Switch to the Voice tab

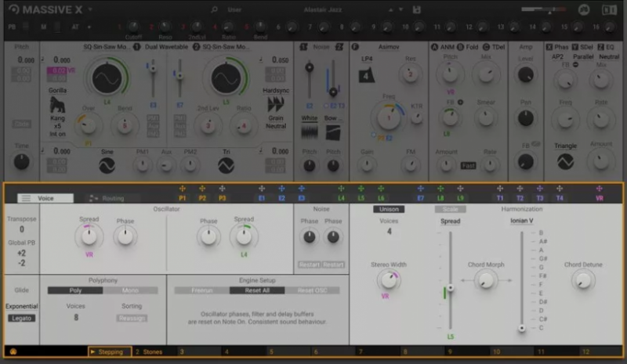45,198
